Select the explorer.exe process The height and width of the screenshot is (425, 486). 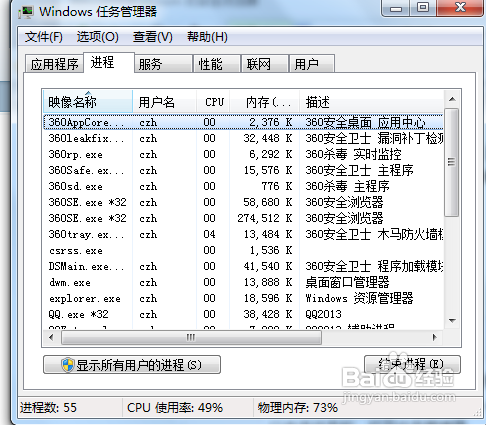pos(243,298)
